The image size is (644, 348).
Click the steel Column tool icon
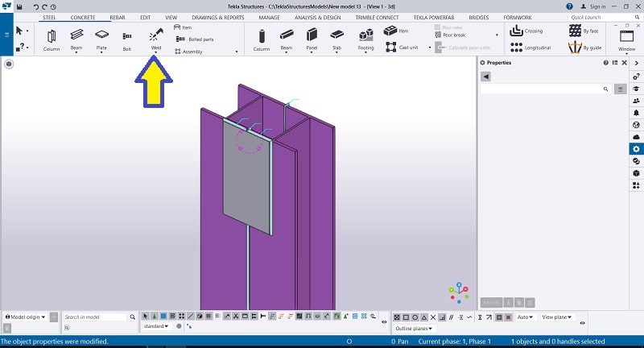(x=52, y=36)
